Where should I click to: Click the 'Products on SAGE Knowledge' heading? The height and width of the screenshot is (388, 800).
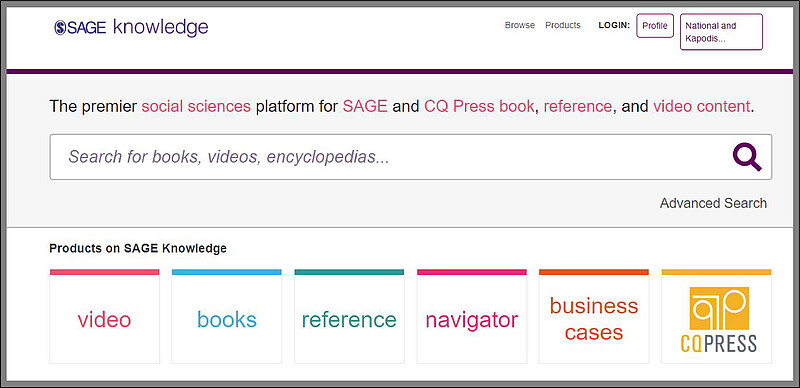138,249
